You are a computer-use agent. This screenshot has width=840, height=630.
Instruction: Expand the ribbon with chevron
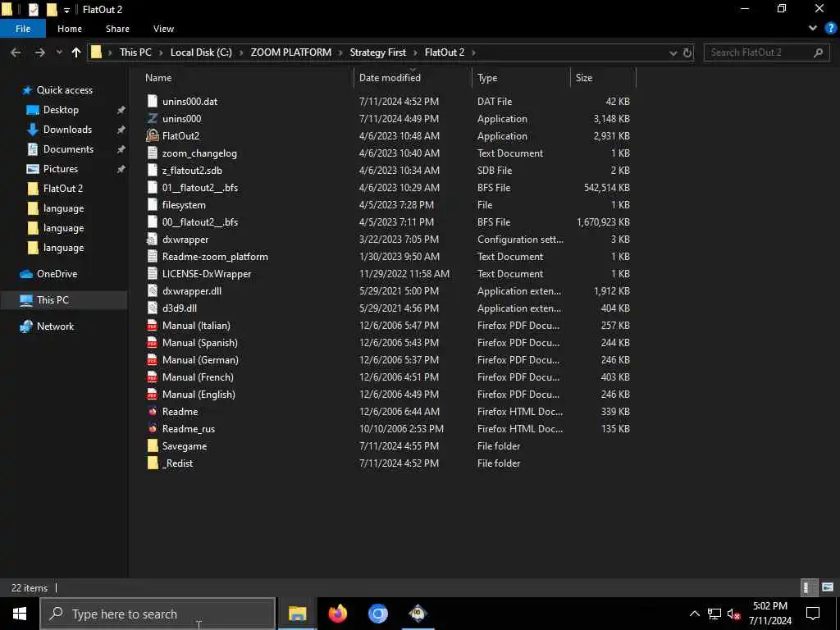pos(813,29)
